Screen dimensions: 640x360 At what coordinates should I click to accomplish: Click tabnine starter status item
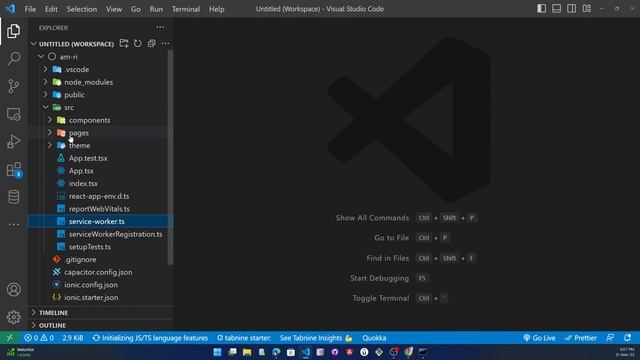point(244,338)
